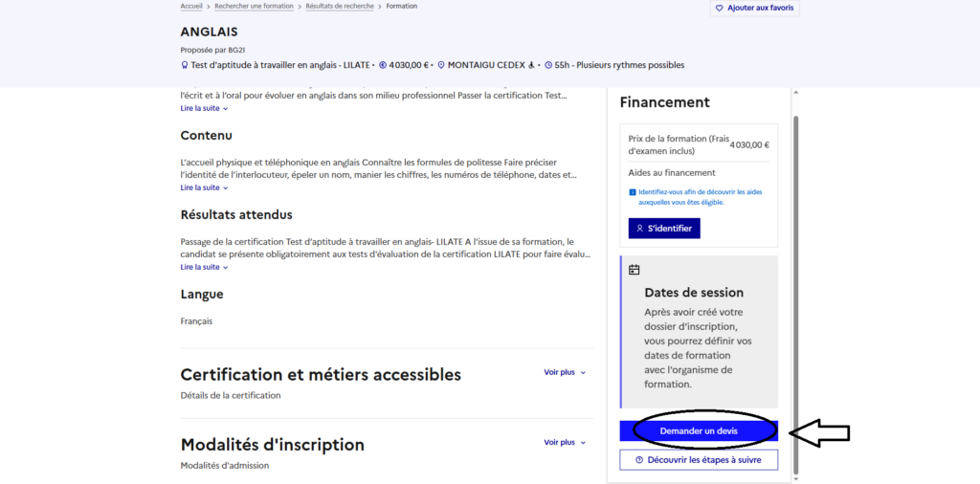Image resolution: width=980 pixels, height=484 pixels.
Task: Click the clock icon beside 55h
Action: tap(548, 66)
